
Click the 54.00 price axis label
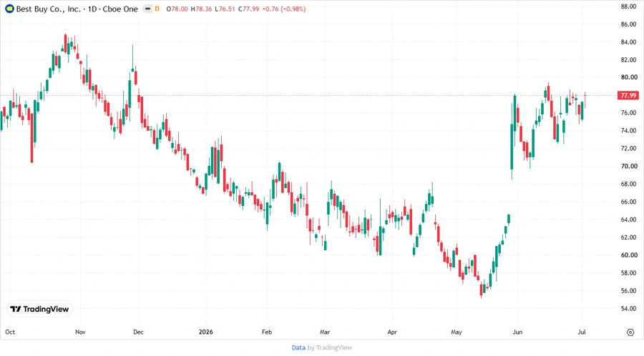coord(629,308)
